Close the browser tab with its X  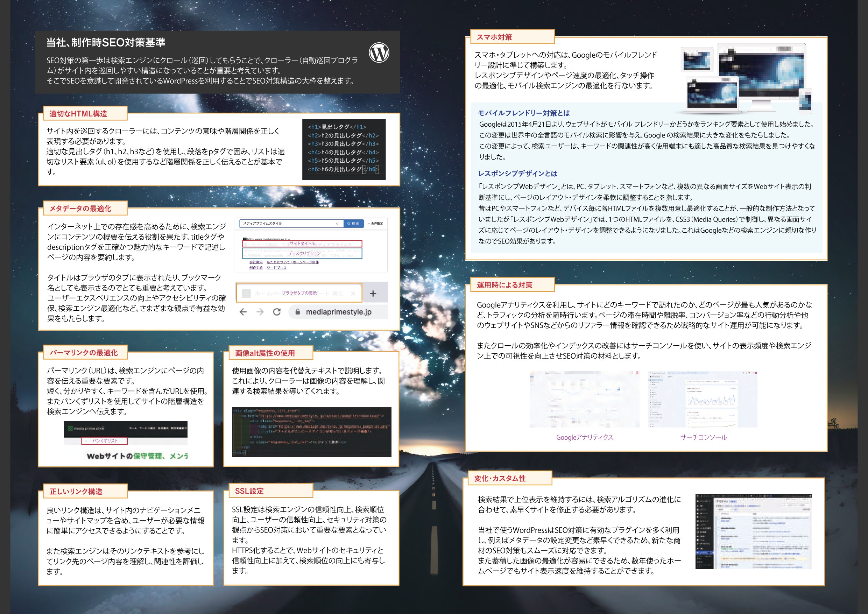(x=353, y=295)
